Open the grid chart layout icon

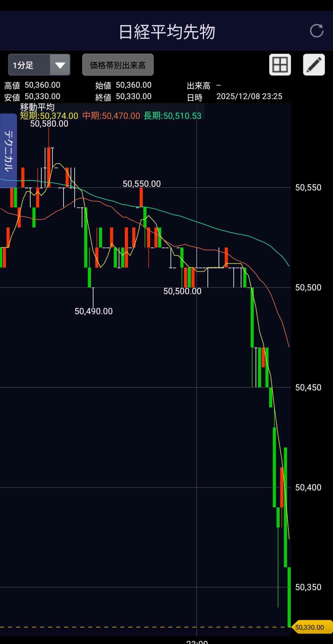pos(280,65)
